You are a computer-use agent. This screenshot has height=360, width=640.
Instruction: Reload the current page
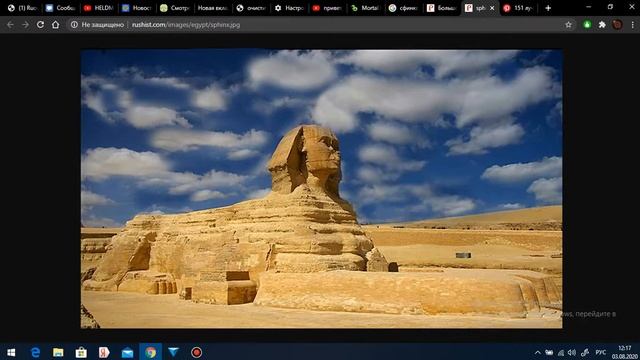click(40, 25)
